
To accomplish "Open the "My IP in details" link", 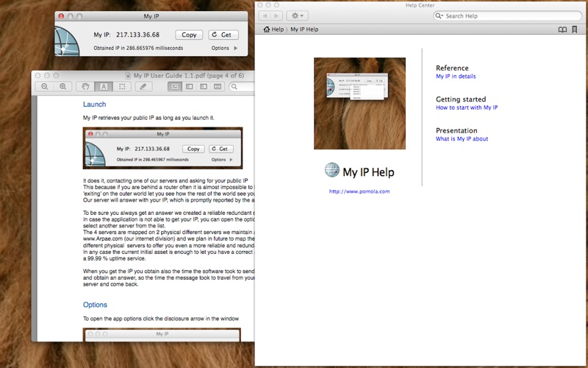I will (455, 77).
